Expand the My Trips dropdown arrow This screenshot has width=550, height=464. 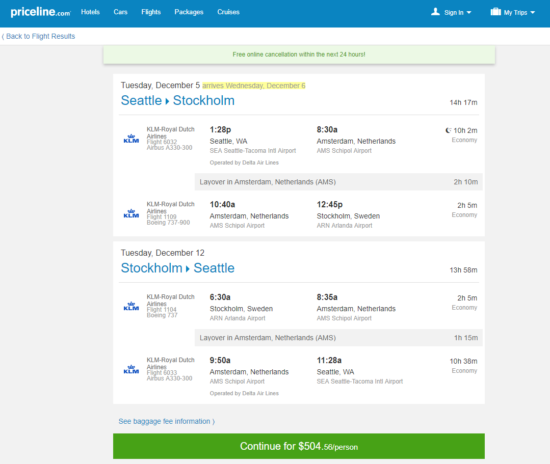click(532, 13)
